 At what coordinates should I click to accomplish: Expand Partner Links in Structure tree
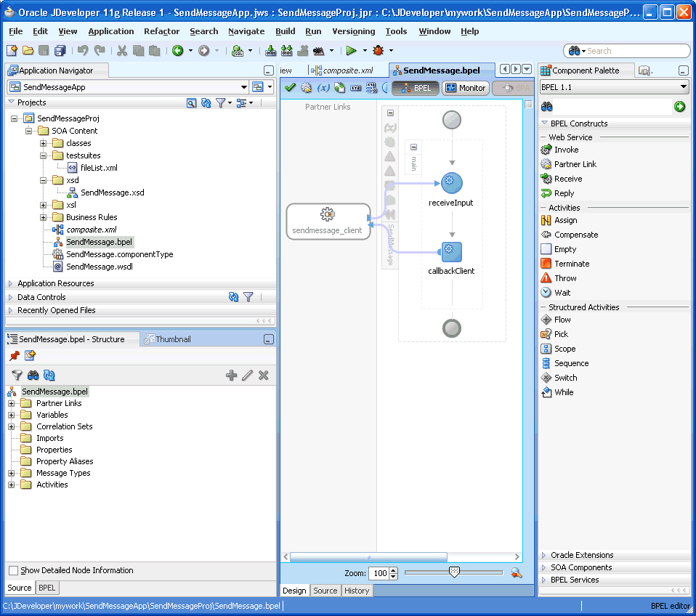(x=12, y=403)
